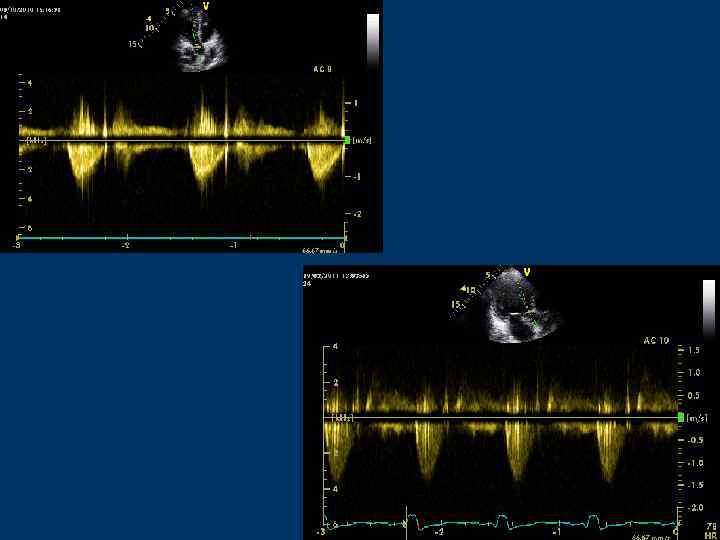Click the [kHz] label in AC 10 image
Viewport: 720px width, 540px height.
(343, 419)
